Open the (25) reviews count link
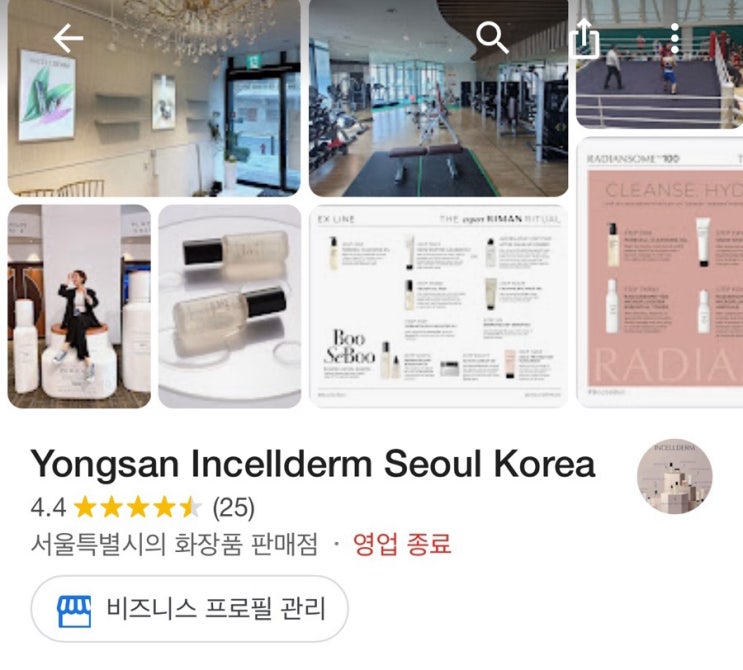 click(x=233, y=508)
